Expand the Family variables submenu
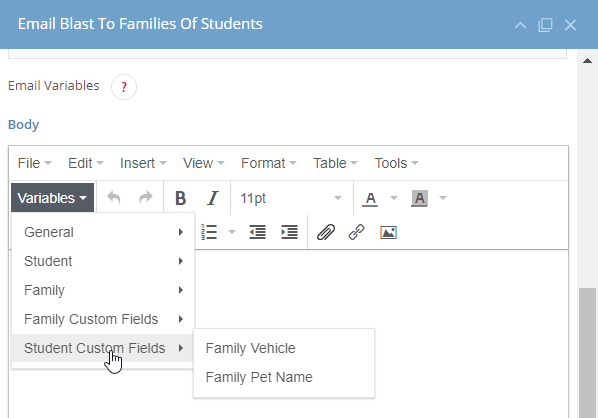The width and height of the screenshot is (598, 418). (x=103, y=290)
